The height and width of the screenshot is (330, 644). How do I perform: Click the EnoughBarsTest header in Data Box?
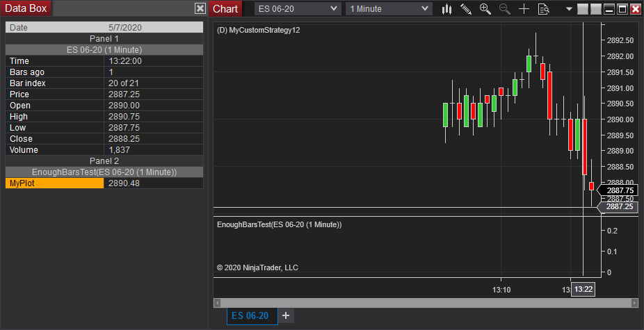click(x=104, y=172)
